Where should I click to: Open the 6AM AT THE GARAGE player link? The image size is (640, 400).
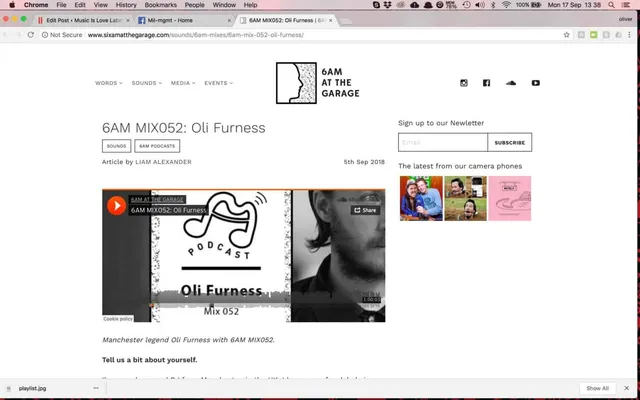click(157, 200)
